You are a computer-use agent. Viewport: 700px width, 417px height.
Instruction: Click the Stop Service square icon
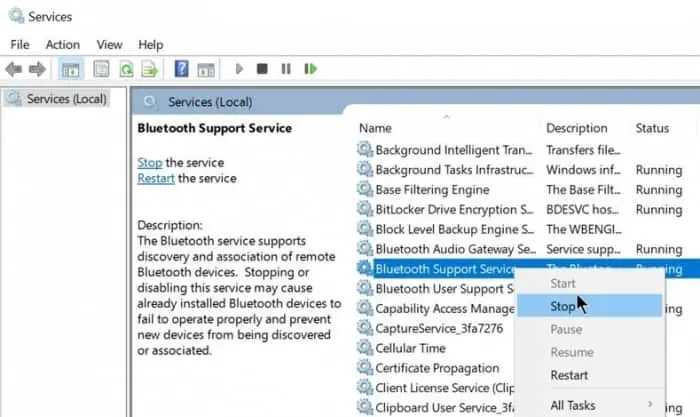(262, 69)
